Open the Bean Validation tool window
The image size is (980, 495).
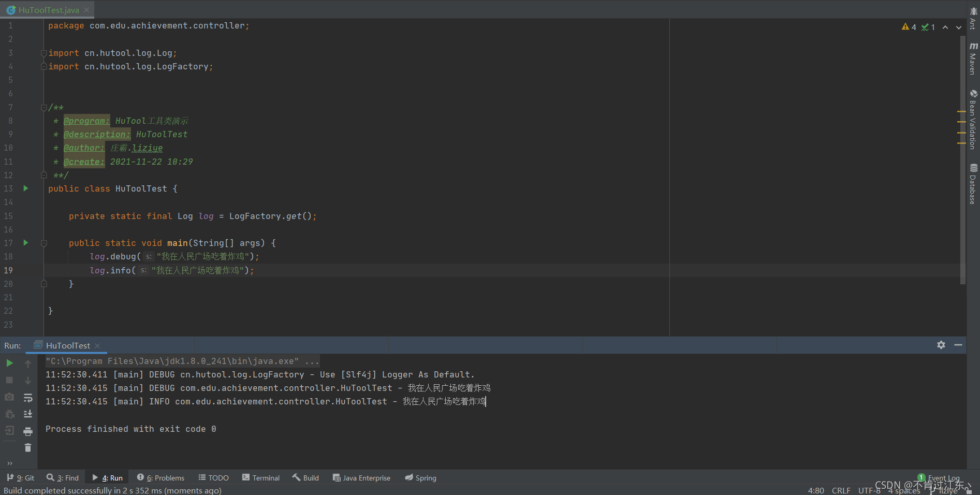[973, 120]
